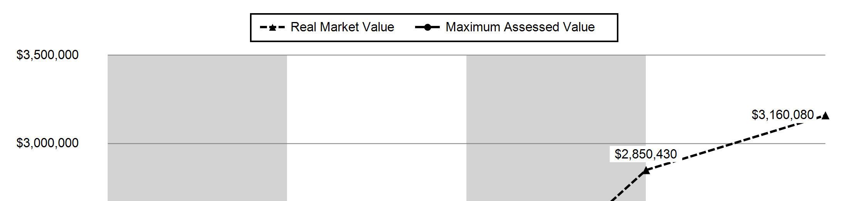Click the triangle data point at $2,850,430
Screen dimensions: 868x201
coord(645,170)
